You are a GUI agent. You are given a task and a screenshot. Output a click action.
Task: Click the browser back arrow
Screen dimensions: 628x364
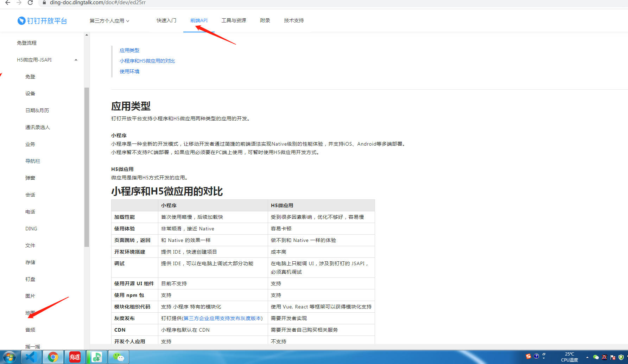click(7, 3)
